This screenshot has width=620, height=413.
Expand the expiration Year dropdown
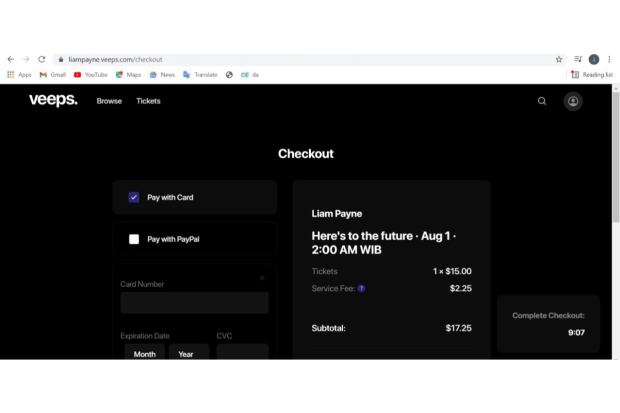pos(187,354)
